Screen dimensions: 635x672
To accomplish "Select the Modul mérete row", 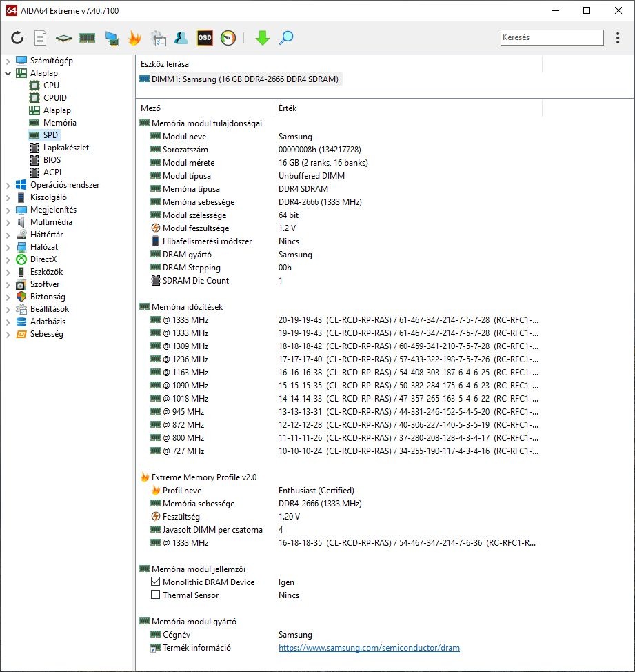I will [341, 162].
